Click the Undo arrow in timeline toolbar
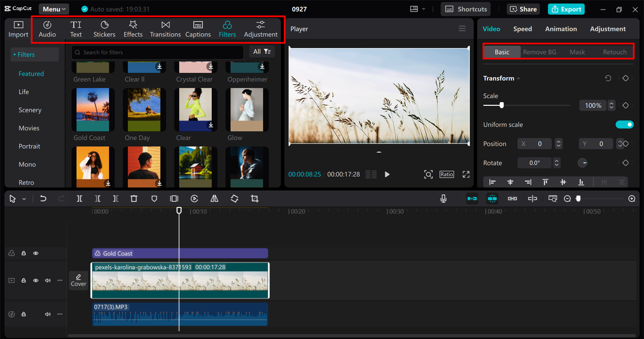 (43, 199)
